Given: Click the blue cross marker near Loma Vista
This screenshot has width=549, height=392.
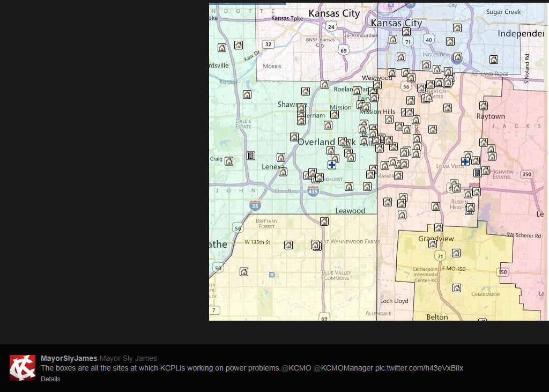Looking at the screenshot, I should coord(465,161).
